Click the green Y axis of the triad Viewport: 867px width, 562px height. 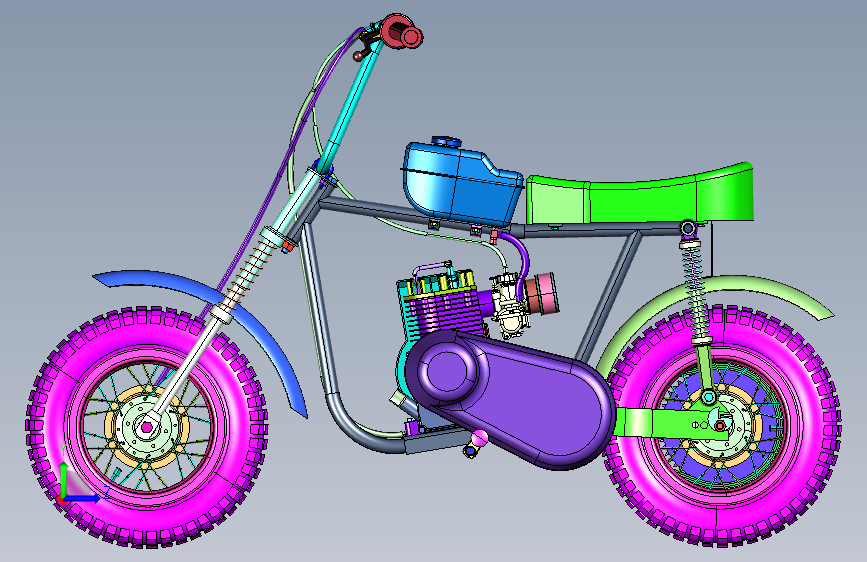(x=64, y=478)
